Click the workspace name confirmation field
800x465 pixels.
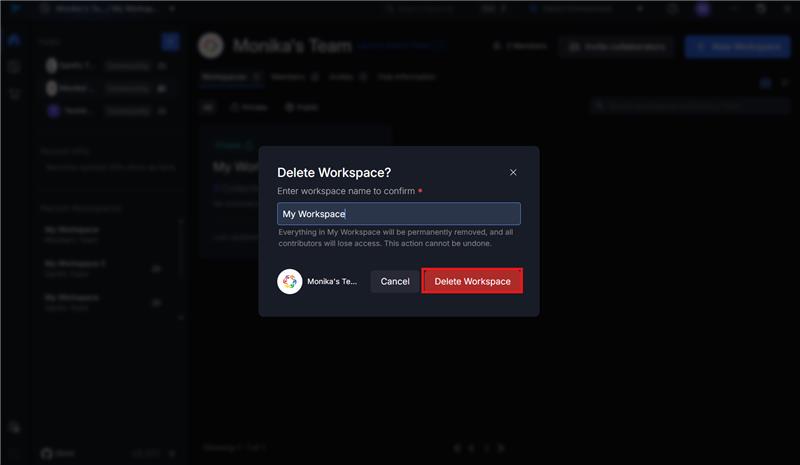tap(398, 214)
